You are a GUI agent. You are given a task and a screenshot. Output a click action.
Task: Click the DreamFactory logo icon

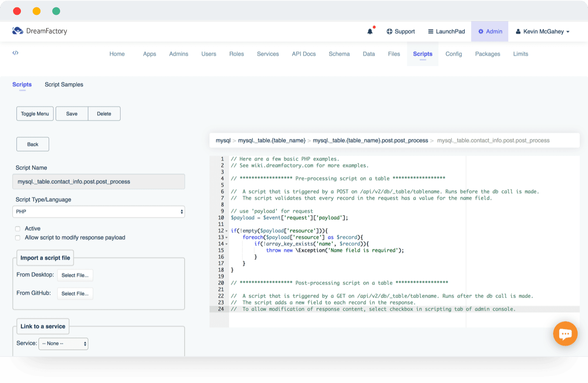coord(17,31)
